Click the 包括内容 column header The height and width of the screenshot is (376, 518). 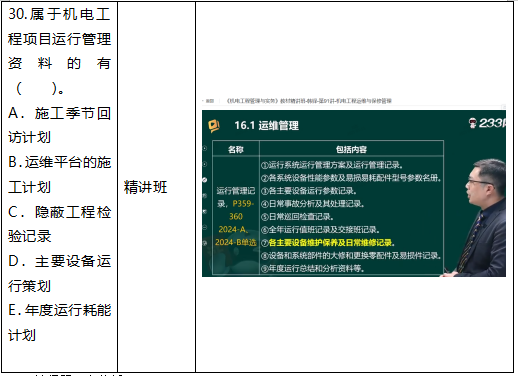pos(351,149)
